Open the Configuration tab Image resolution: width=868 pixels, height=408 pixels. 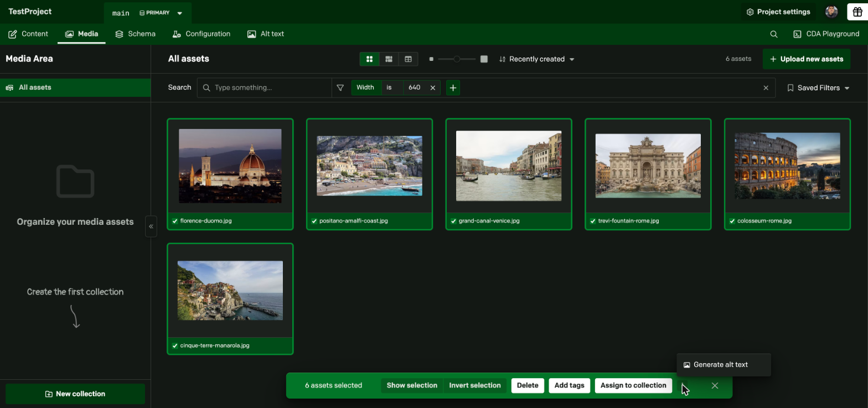(201, 34)
